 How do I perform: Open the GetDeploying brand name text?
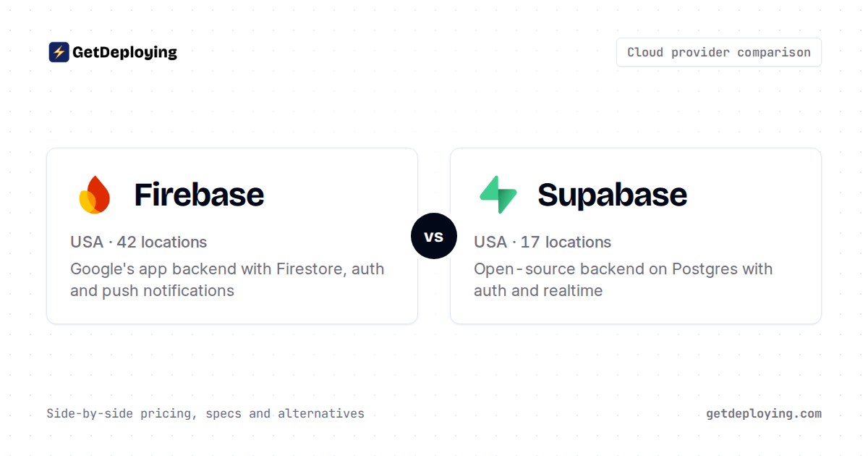point(124,52)
